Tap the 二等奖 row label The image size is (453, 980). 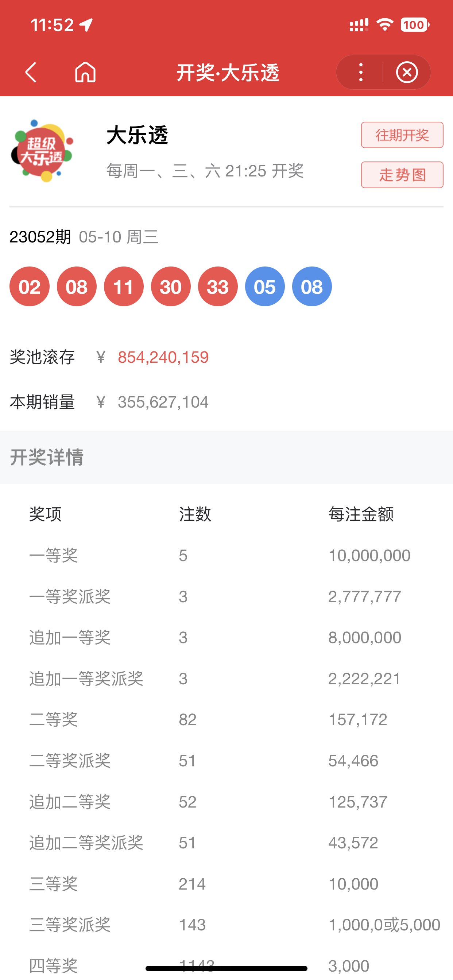coord(54,720)
